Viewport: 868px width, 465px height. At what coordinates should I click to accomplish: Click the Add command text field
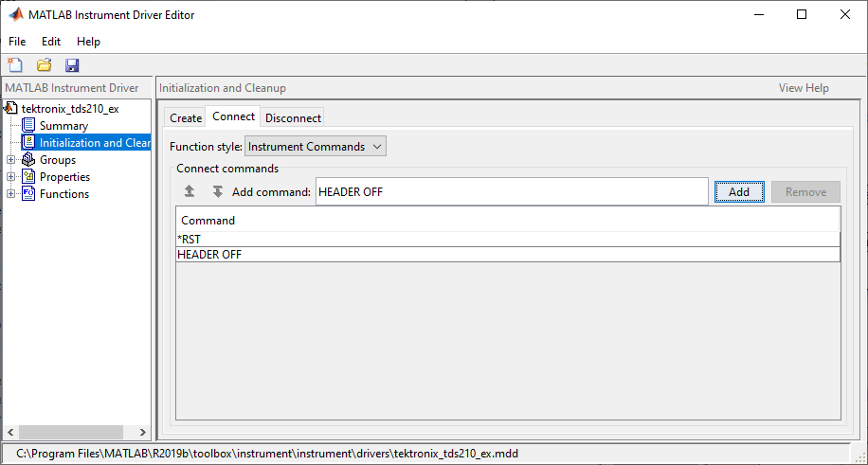[512, 191]
